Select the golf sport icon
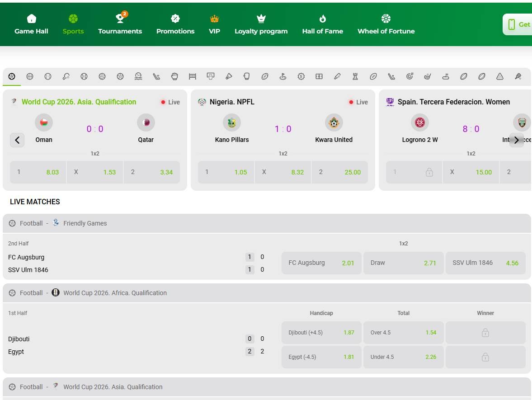The width and height of the screenshot is (532, 400). [283, 76]
